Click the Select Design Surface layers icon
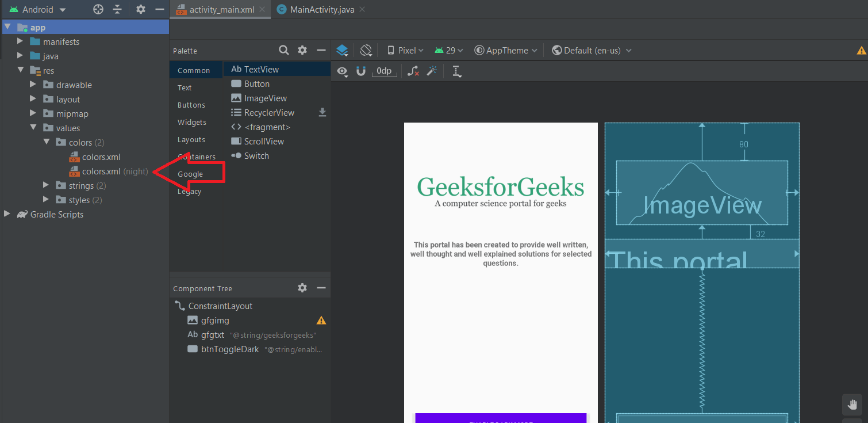Image resolution: width=868 pixels, height=423 pixels. point(342,51)
